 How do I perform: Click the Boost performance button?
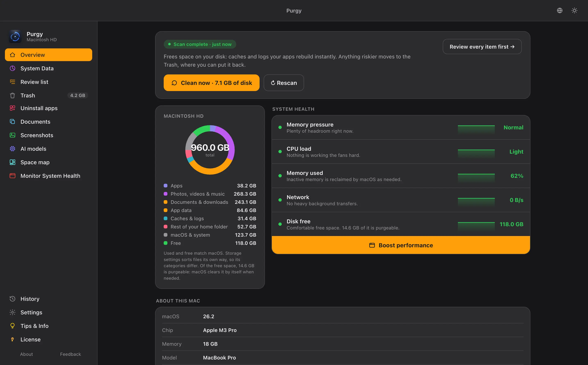[401, 245]
